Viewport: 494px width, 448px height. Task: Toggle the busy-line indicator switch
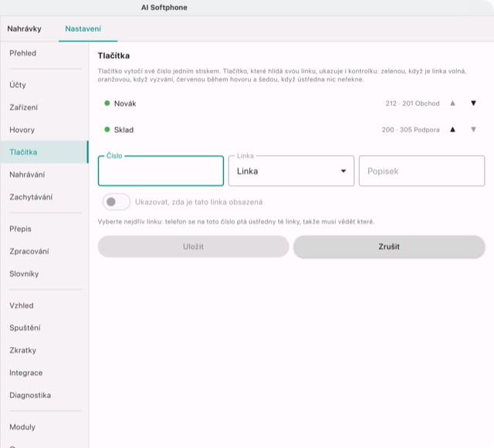point(116,202)
